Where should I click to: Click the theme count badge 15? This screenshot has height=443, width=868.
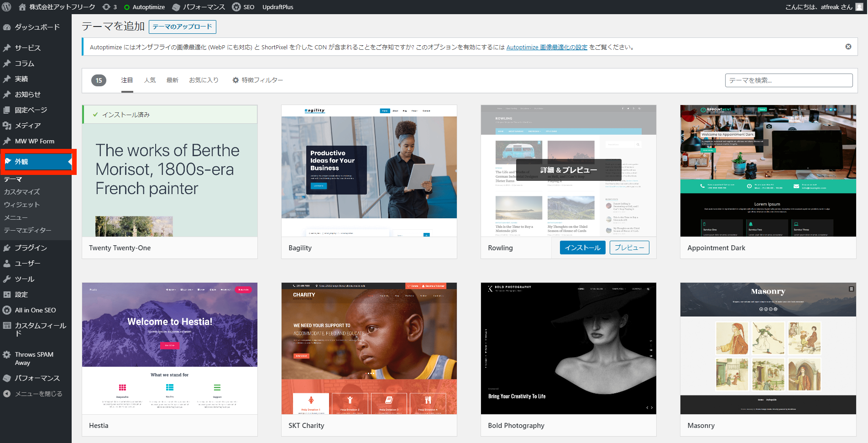(99, 80)
